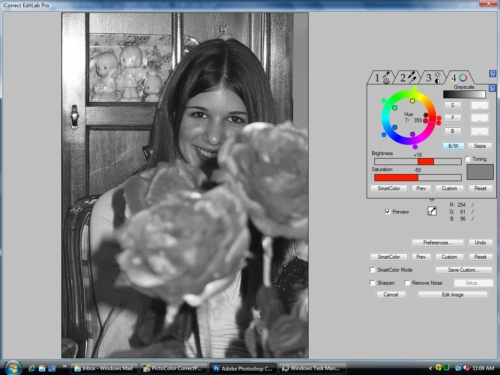This screenshot has width=500, height=375.
Task: Open the Windows Start menu orb
Action: point(13,368)
